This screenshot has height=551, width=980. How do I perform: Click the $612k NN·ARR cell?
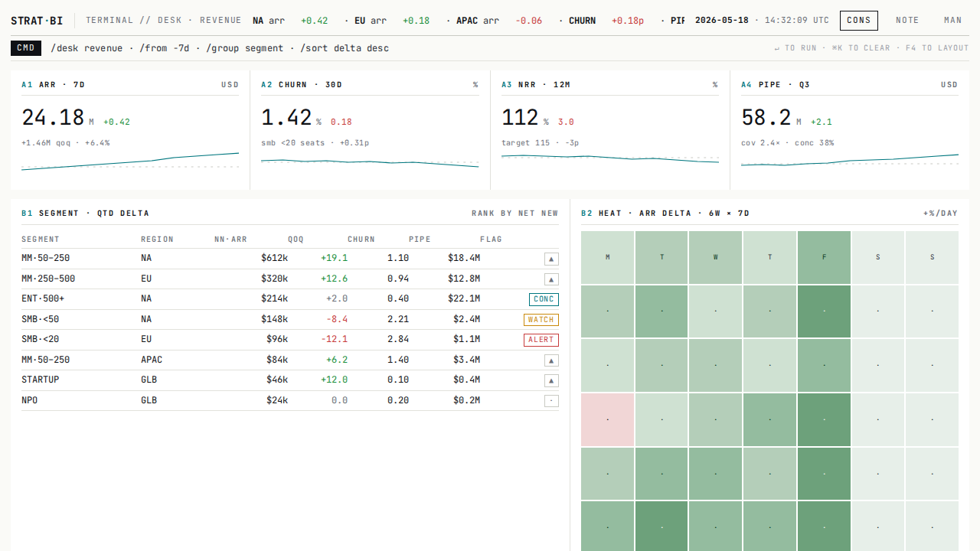coord(274,258)
